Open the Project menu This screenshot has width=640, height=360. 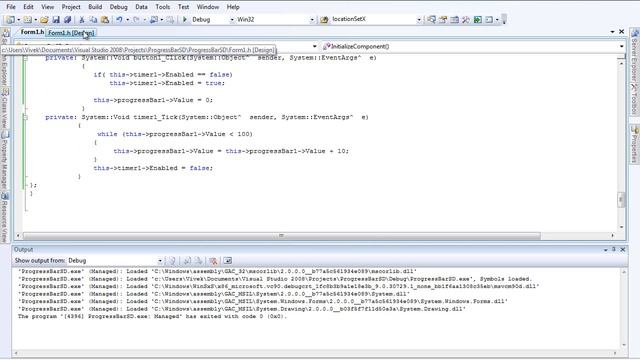click(x=71, y=7)
